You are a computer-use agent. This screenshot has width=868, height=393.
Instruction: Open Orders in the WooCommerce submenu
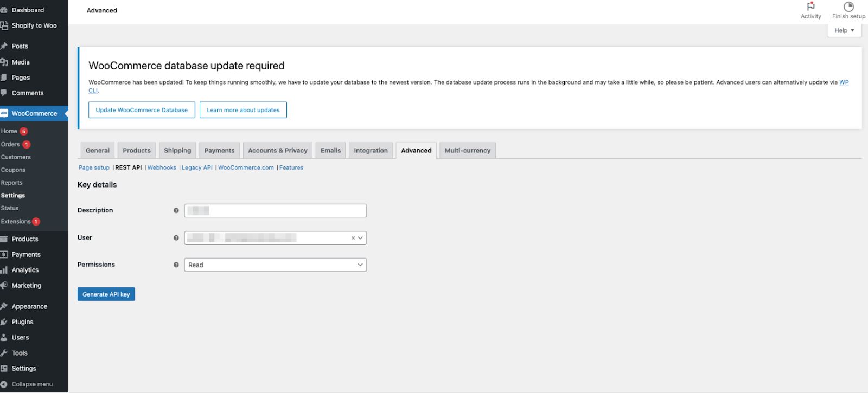click(10, 145)
